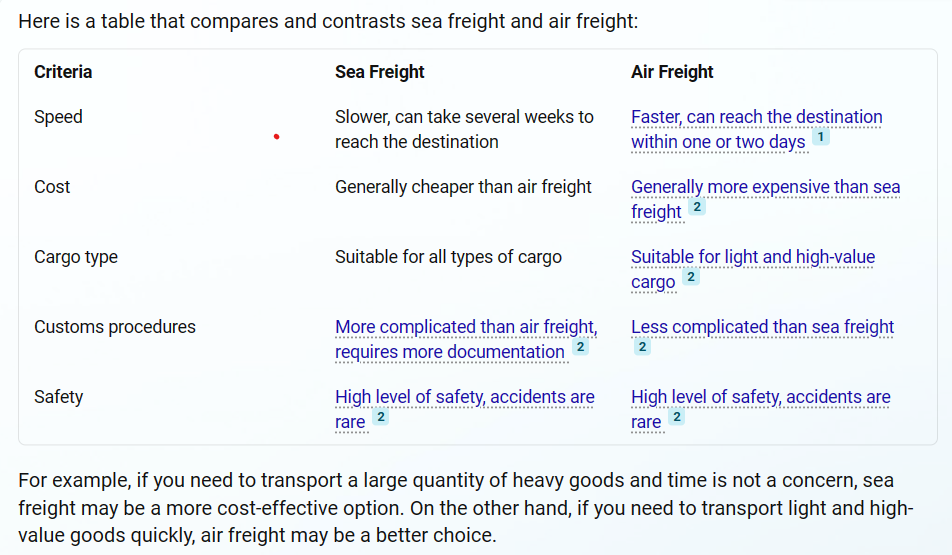Click citation 2 after 'requires more documentation'
Viewport: 952px width, 555px height.
[580, 348]
